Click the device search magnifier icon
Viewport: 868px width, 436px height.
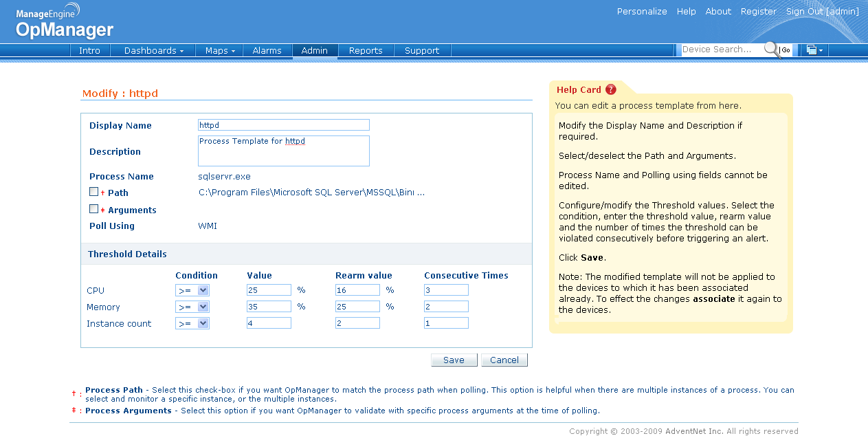[x=771, y=50]
